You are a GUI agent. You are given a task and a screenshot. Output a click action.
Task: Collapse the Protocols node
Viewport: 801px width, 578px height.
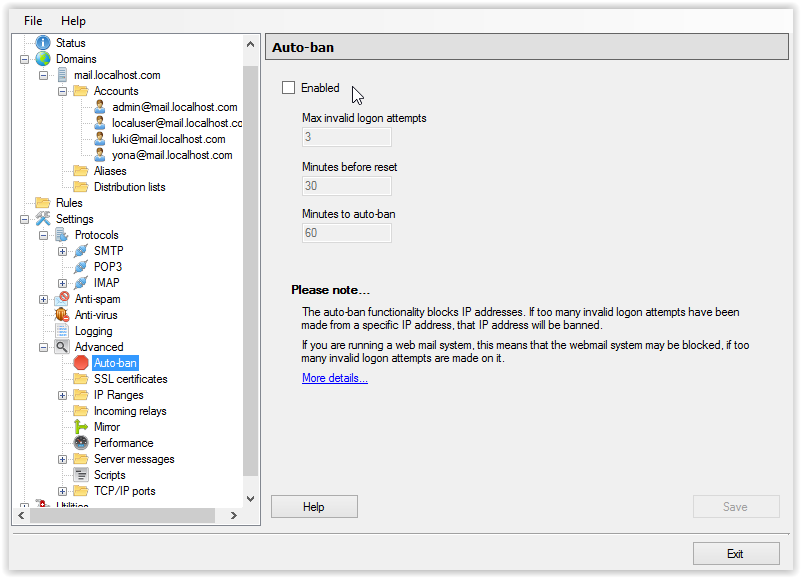click(43, 235)
